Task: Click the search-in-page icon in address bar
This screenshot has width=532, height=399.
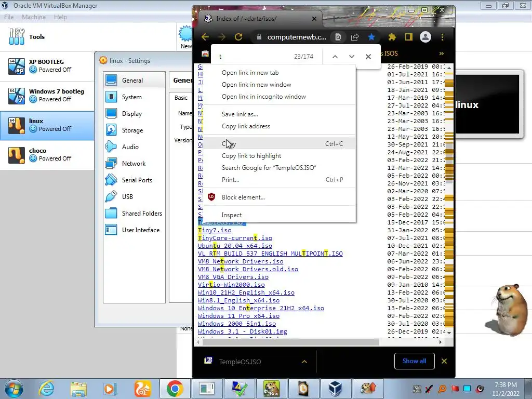Action: tap(338, 37)
